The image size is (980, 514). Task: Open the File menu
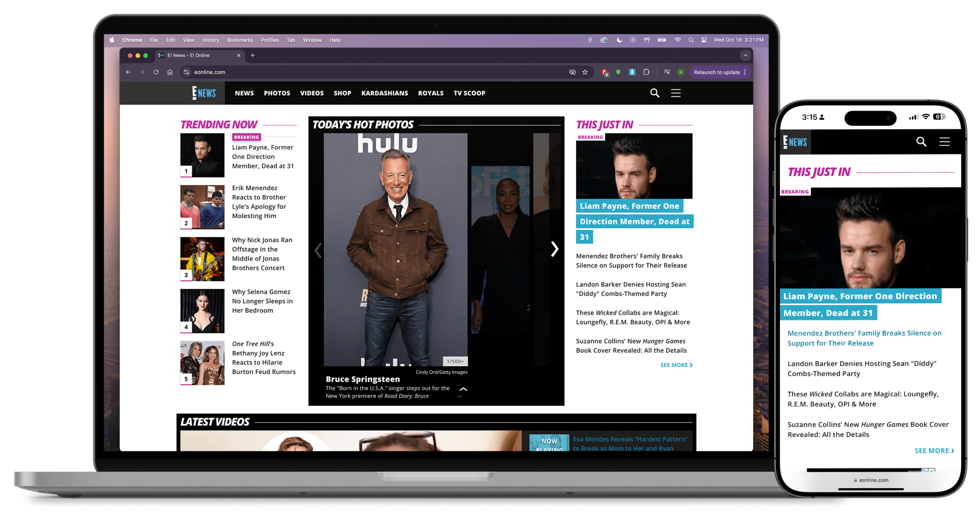pos(154,40)
